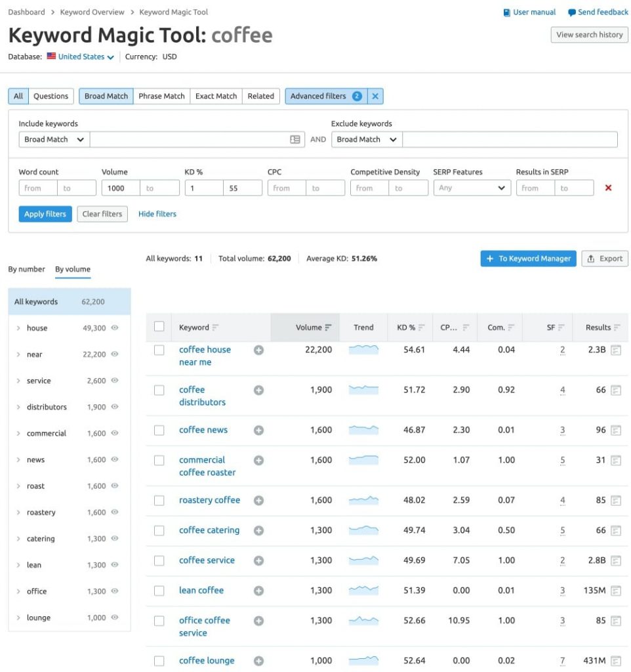The height and width of the screenshot is (672, 631).
Task: Remove the filter row via the red X icon
Action: coord(609,188)
